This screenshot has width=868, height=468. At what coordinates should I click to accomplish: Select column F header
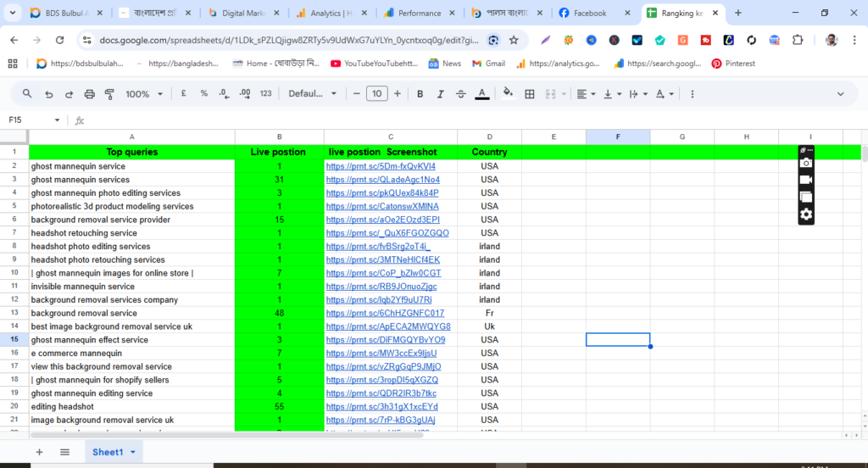[x=618, y=136]
